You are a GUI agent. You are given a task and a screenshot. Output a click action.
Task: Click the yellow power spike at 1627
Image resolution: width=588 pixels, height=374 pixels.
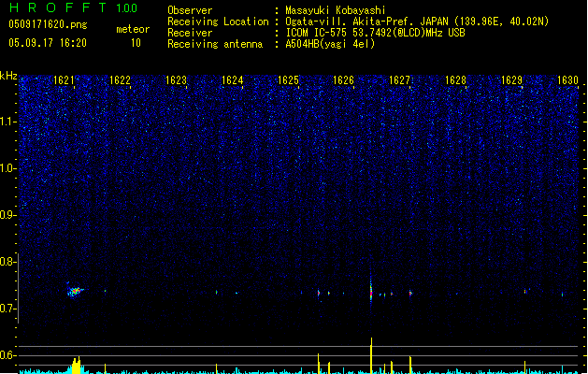(410, 365)
